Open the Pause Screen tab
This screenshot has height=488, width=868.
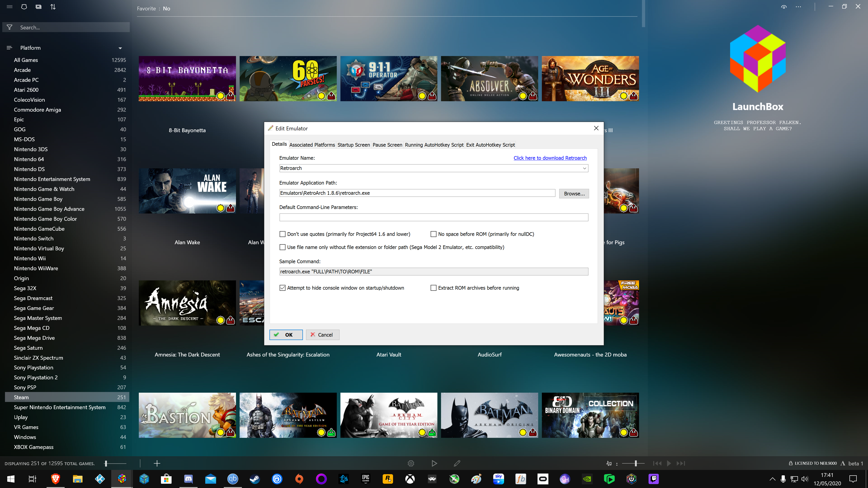pyautogui.click(x=387, y=145)
